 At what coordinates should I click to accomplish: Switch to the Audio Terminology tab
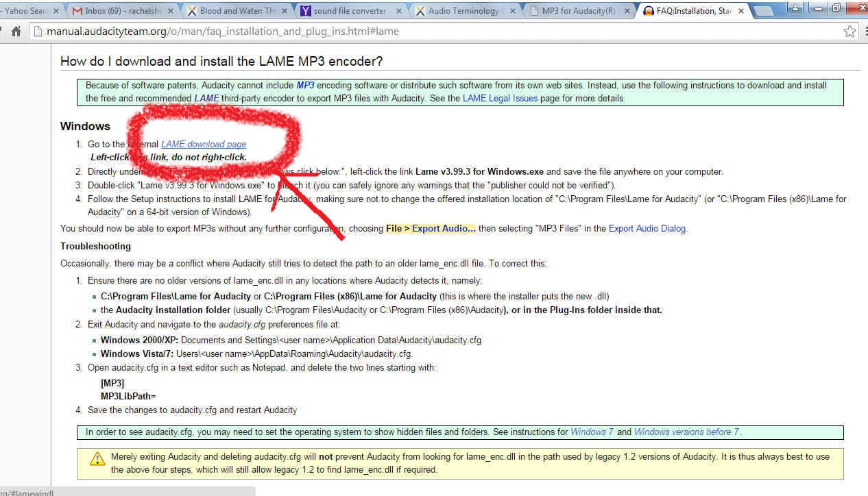click(466, 11)
